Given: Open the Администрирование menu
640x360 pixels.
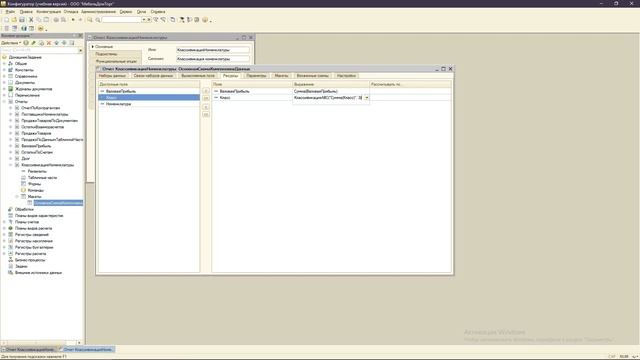Looking at the screenshot, I should (98, 12).
